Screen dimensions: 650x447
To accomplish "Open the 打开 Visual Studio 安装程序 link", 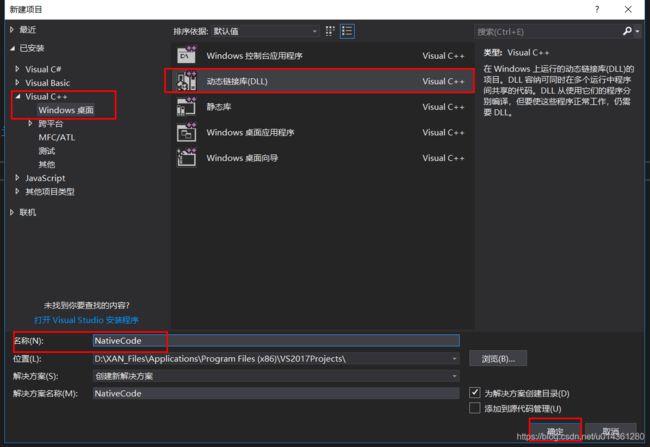I will (x=86, y=320).
